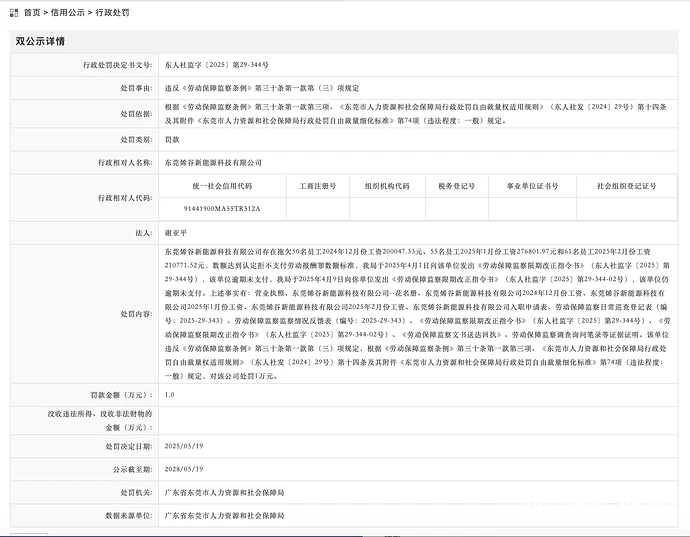
Task: Click the 行政相对人代码 label
Action: [x=125, y=198]
